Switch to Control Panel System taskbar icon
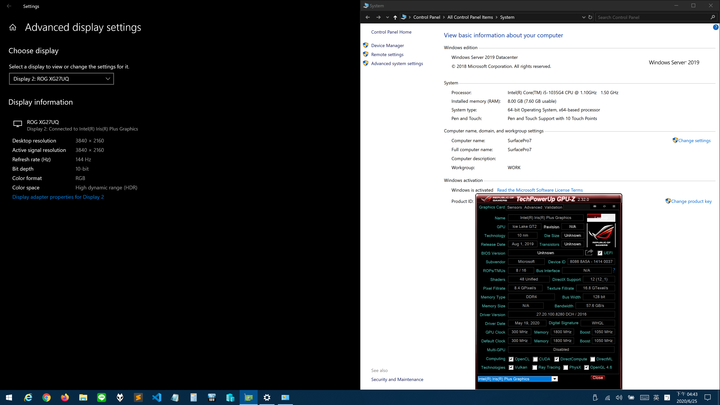This screenshot has height=405, width=720. pos(285,397)
